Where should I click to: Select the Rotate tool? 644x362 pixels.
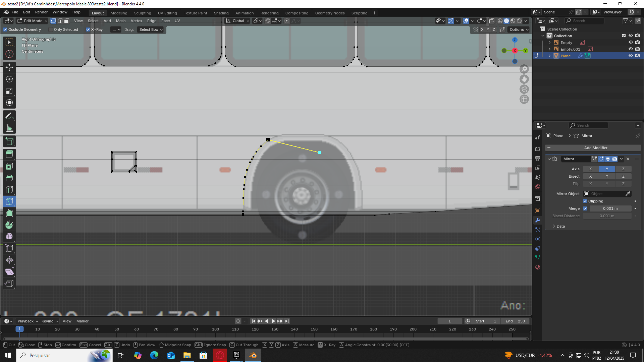coord(9,79)
